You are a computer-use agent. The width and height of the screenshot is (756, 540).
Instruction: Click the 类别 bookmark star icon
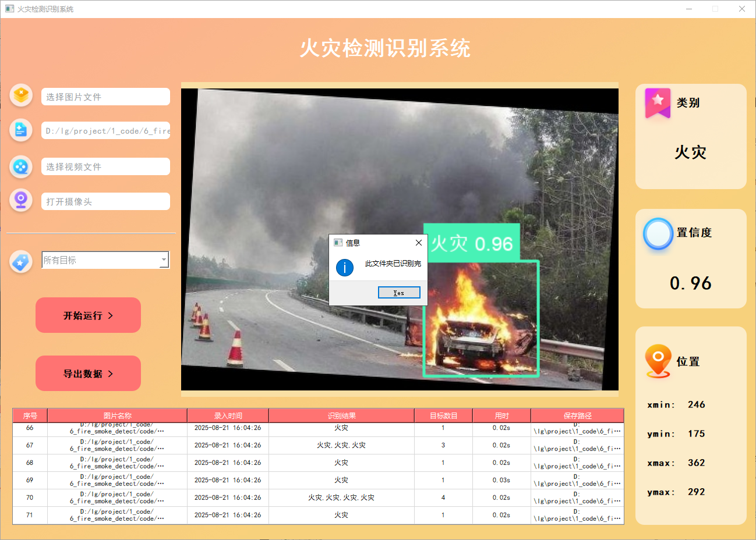[658, 103]
